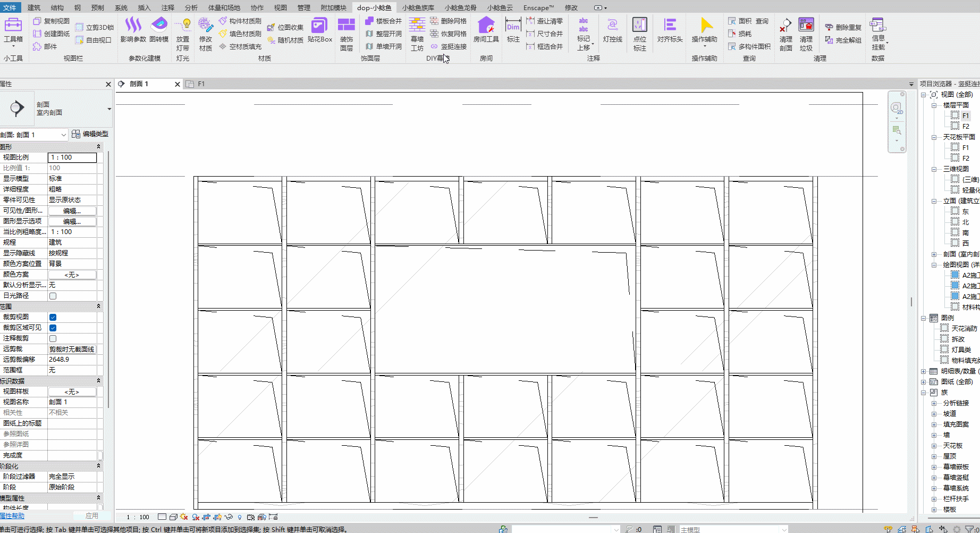Collapse the 楼层平面 tree node
Image resolution: width=980 pixels, height=533 pixels.
tap(934, 105)
